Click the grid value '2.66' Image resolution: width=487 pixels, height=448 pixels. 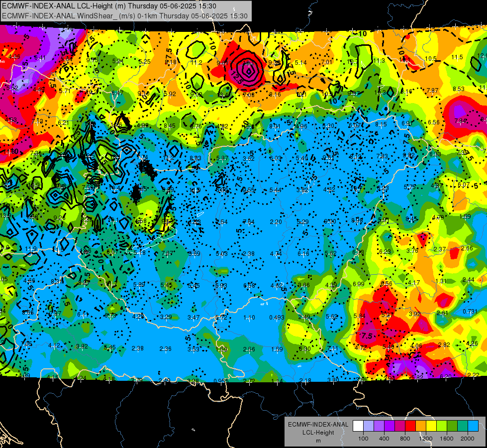(467, 248)
